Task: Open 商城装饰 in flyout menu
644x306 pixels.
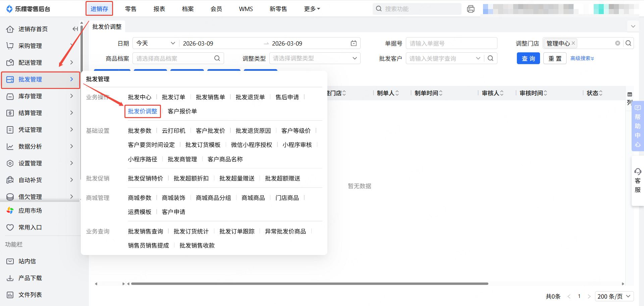Action: tap(173, 198)
